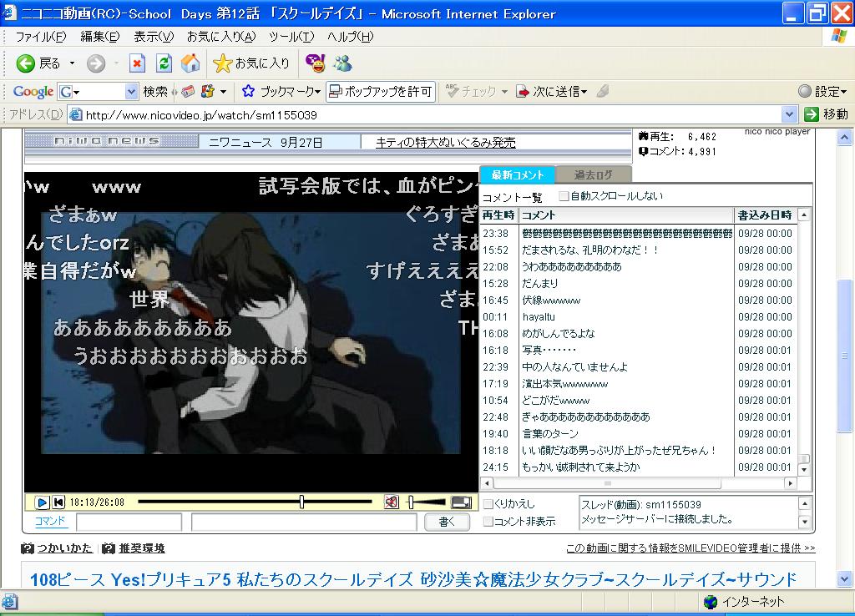Click the チェック spell check button
Image resolution: width=855 pixels, height=616 pixels.
(471, 91)
